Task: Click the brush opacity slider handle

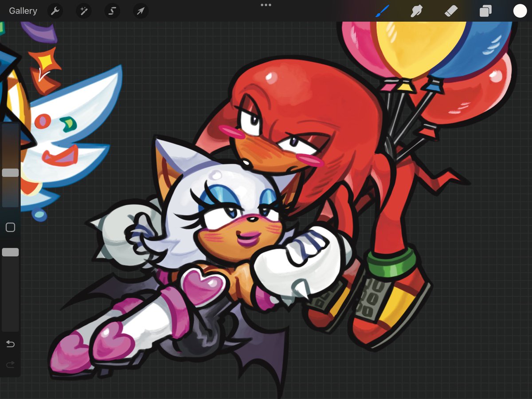Action: pos(11,252)
